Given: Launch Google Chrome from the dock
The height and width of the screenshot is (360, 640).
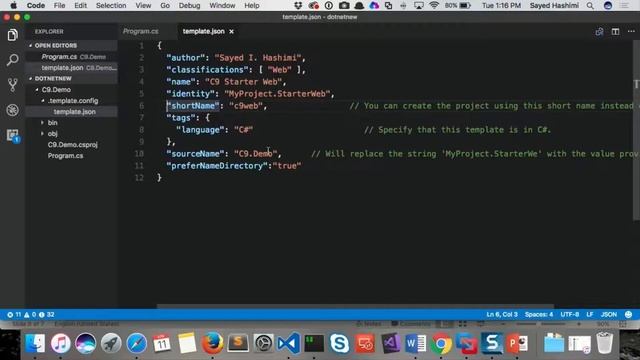Looking at the screenshot, I should pyautogui.click(x=441, y=343).
